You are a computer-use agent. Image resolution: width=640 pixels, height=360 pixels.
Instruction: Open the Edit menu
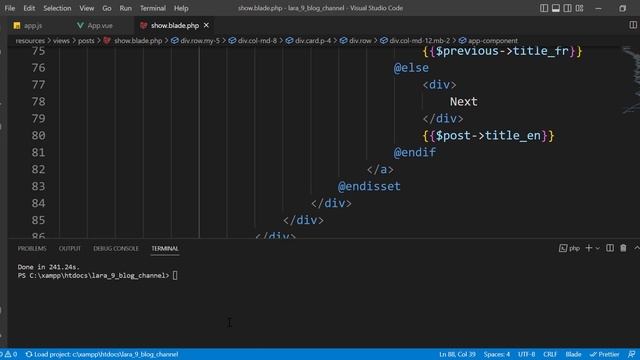tap(29, 8)
